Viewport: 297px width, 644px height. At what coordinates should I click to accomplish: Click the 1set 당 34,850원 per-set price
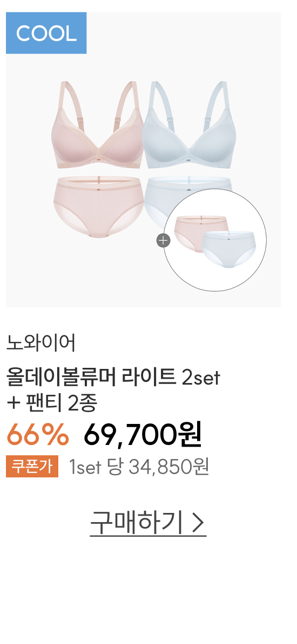pos(139,467)
